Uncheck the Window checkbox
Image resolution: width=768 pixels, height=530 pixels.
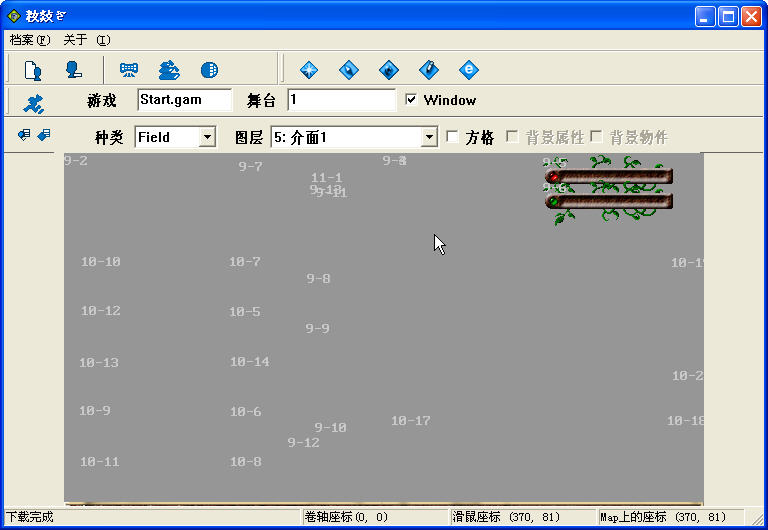tap(411, 100)
